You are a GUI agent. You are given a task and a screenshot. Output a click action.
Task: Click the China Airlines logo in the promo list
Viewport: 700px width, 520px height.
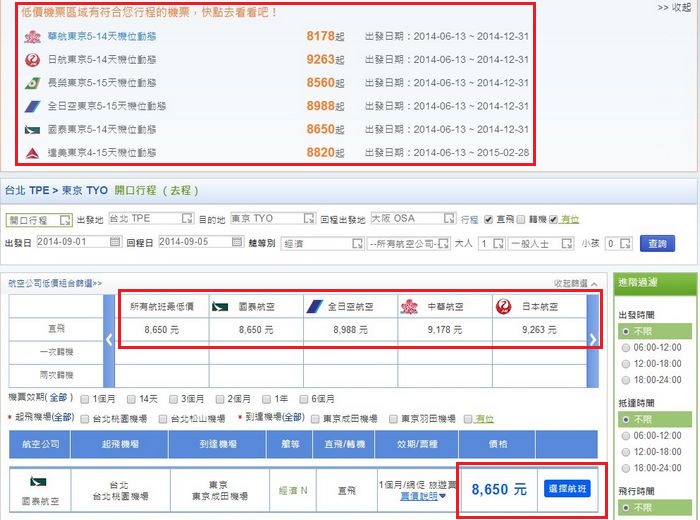point(32,37)
